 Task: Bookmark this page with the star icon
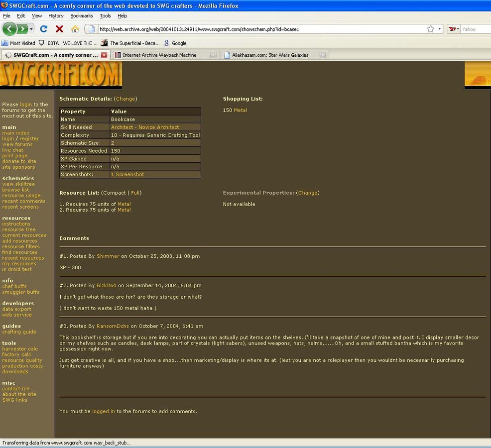click(430, 29)
